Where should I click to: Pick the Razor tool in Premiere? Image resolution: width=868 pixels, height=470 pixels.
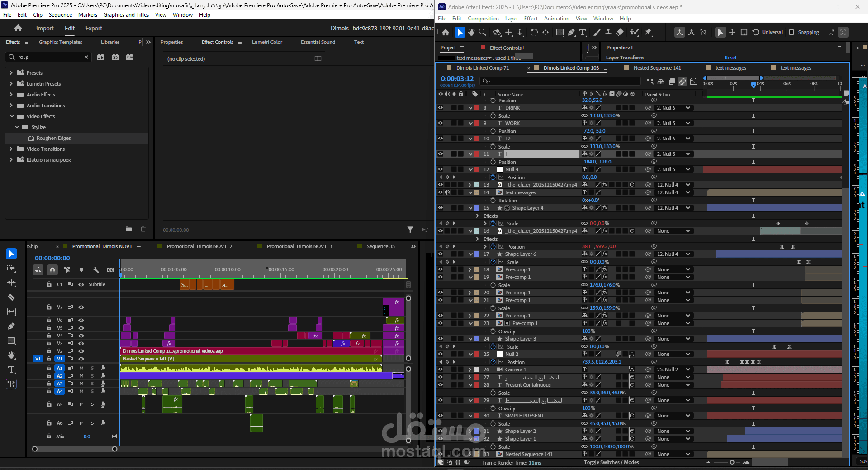(x=11, y=297)
